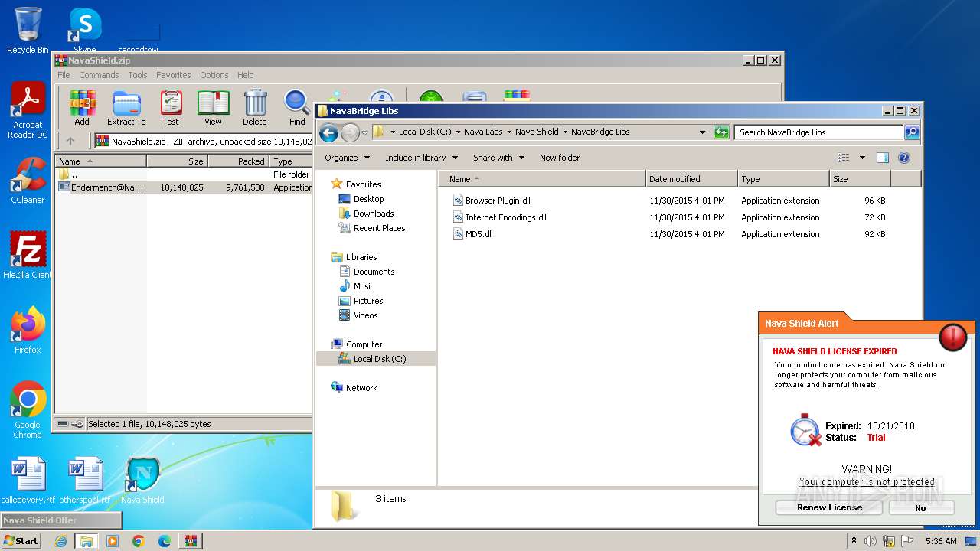Viewport: 980px width, 551px height.
Task: Show hidden system tray icons
Action: pyautogui.click(x=852, y=541)
